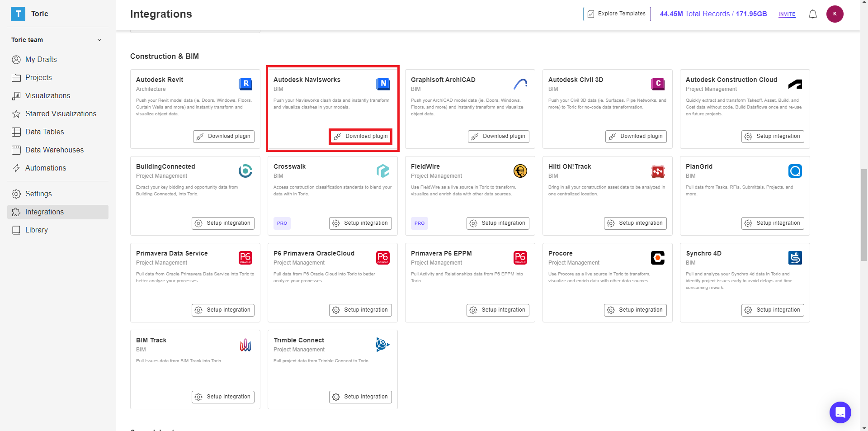This screenshot has width=868, height=431.
Task: Open Data Warehouses in sidebar
Action: (x=57, y=150)
